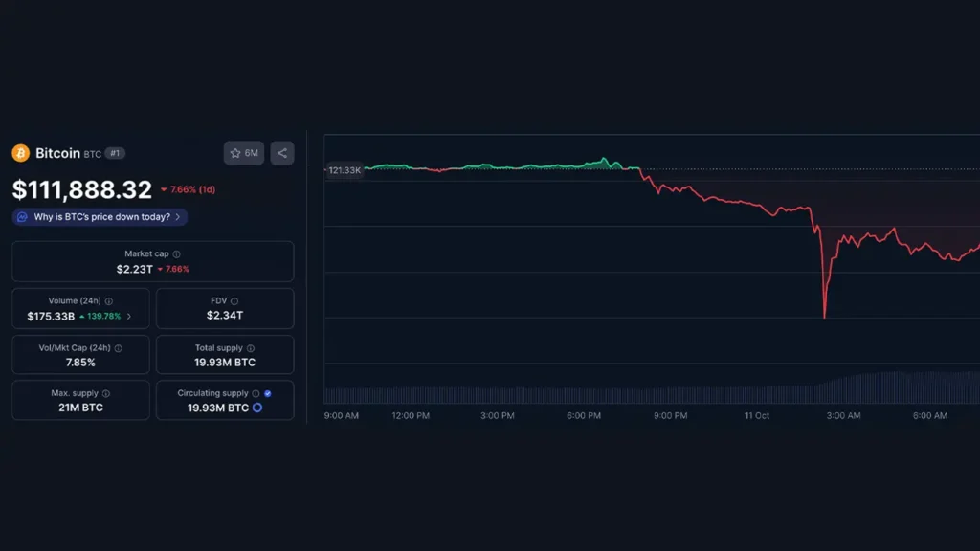Click the AI sparkle icon beside price question
980x551 pixels.
click(22, 217)
